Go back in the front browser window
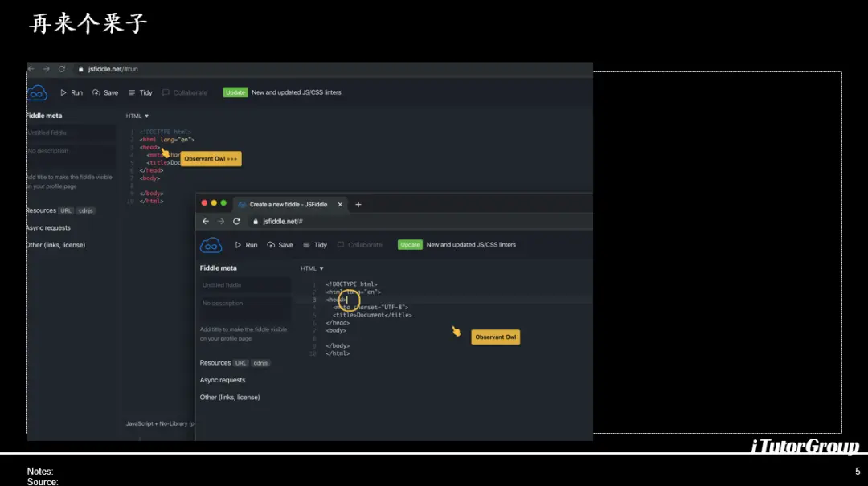 tap(206, 222)
